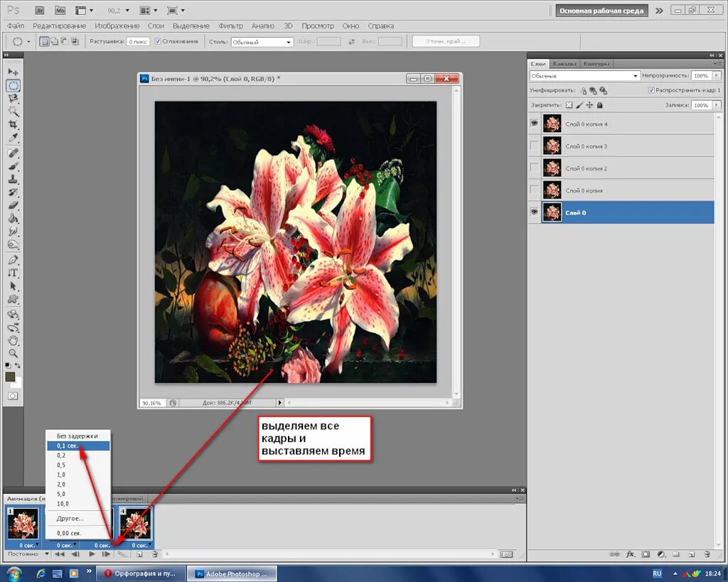Select the Eraser tool
The height and width of the screenshot is (582, 728).
pyautogui.click(x=13, y=205)
